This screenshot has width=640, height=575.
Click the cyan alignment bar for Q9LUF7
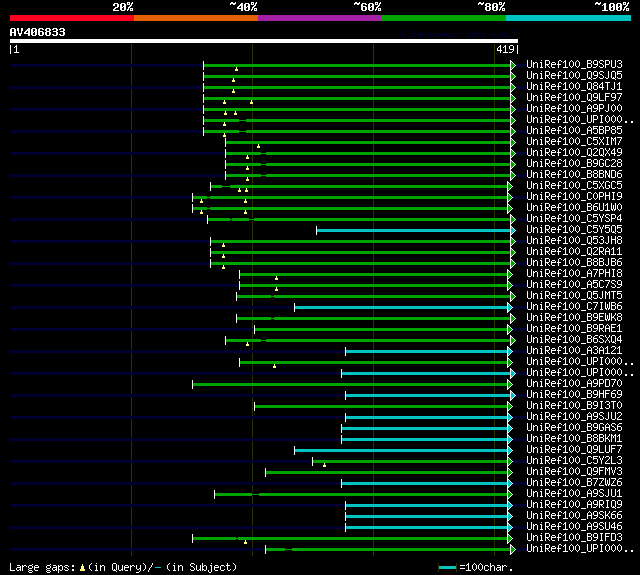click(x=401, y=451)
